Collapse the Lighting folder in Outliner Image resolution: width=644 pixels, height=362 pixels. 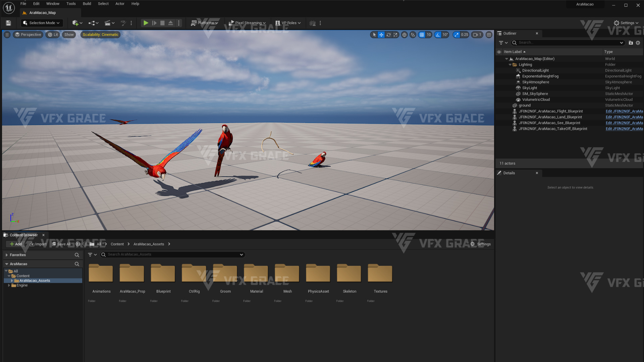point(510,65)
